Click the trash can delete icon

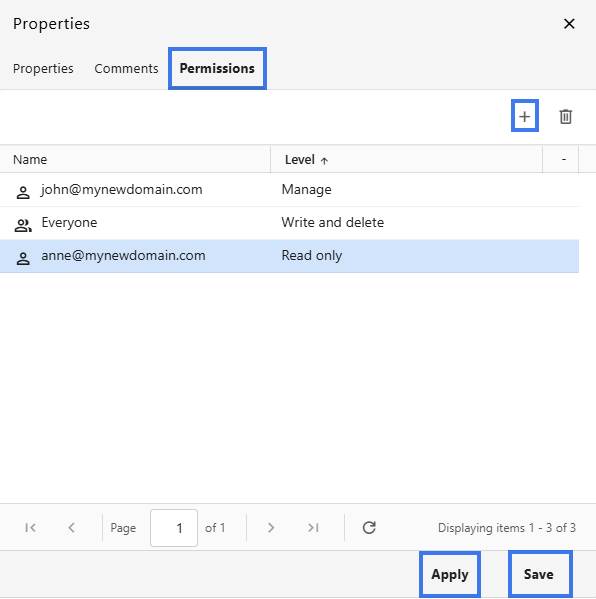tap(565, 117)
